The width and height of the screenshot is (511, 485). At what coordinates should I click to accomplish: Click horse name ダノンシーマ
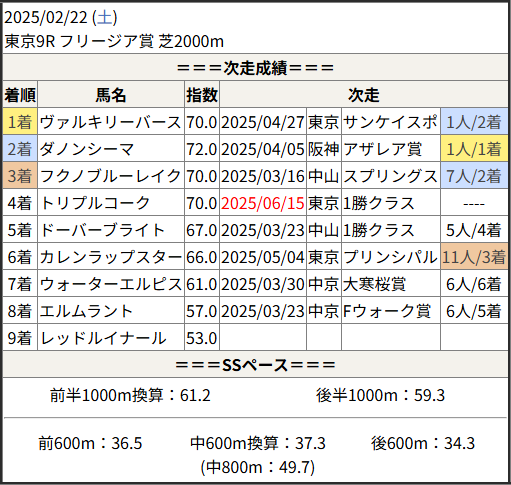87,149
